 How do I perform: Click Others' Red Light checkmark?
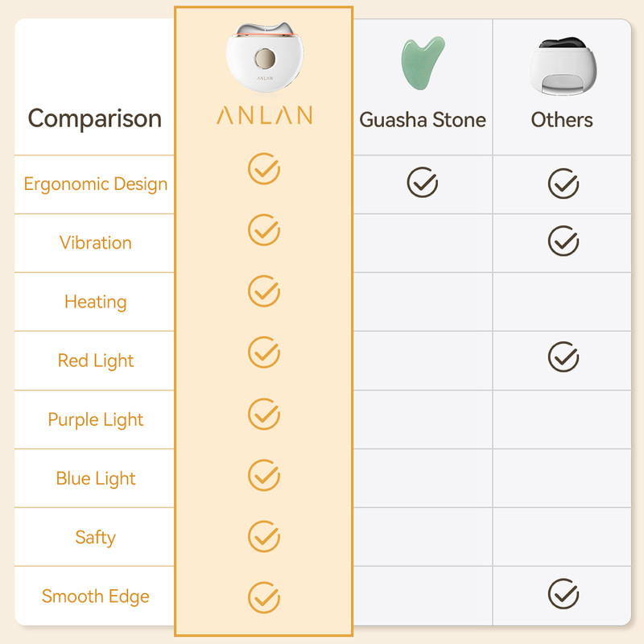click(563, 356)
